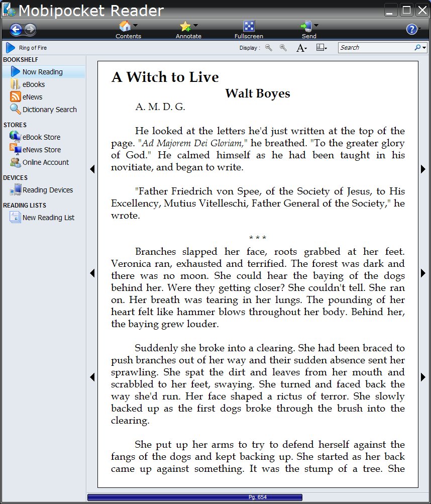Open Dictionary Search
This screenshot has width=431, height=504.
(x=50, y=110)
